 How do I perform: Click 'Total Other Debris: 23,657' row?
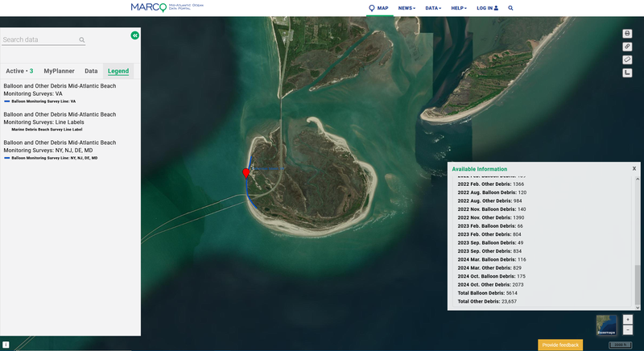tap(487, 301)
